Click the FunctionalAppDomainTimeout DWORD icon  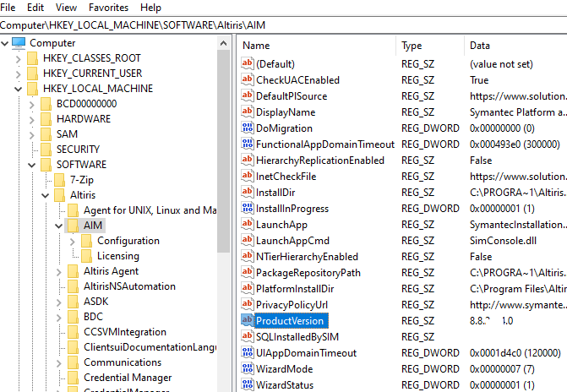coord(248,144)
